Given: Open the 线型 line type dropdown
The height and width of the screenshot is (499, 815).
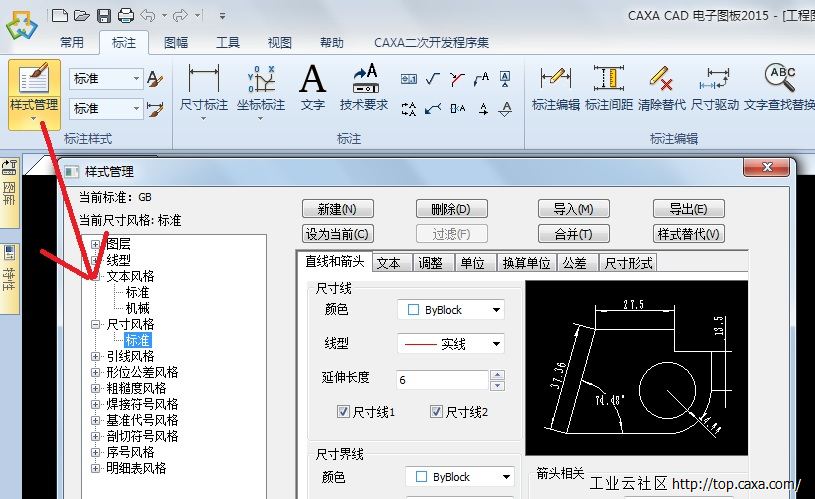Looking at the screenshot, I should tap(450, 344).
